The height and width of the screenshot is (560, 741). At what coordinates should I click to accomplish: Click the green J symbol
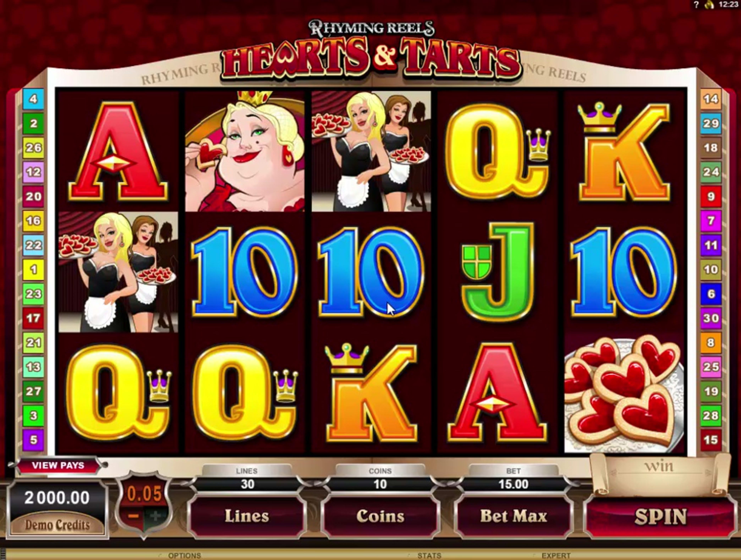[x=497, y=272]
